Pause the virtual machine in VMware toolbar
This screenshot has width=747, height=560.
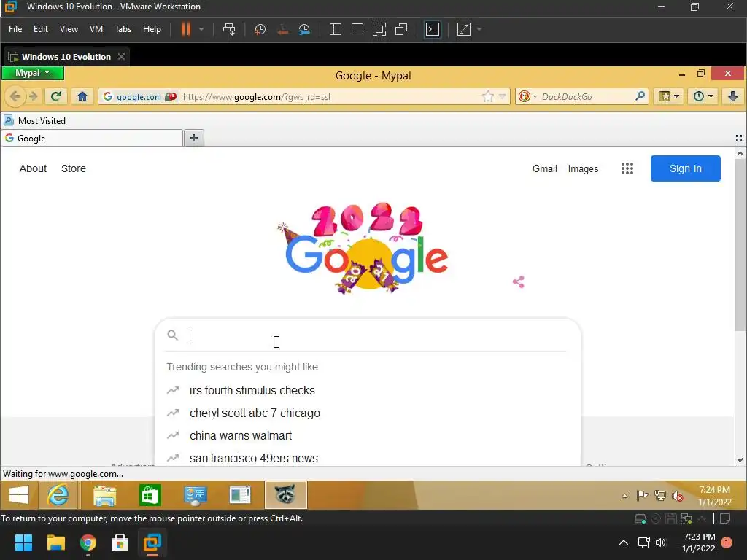coord(186,29)
